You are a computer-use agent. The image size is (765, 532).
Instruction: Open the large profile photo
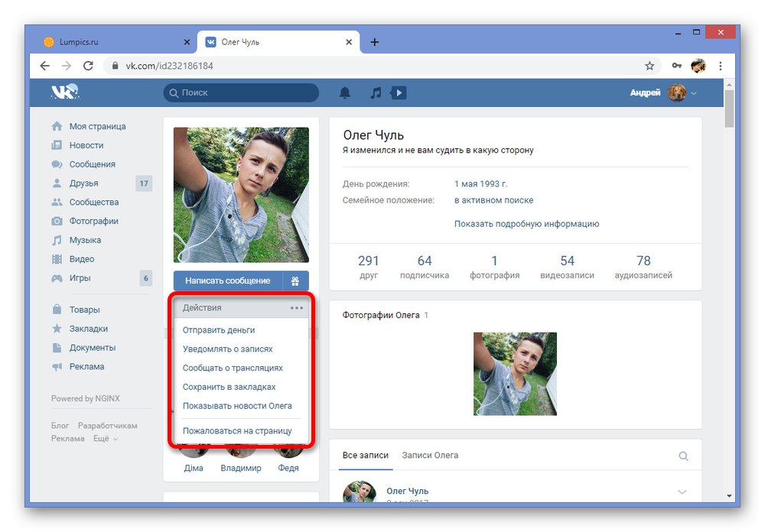241,195
